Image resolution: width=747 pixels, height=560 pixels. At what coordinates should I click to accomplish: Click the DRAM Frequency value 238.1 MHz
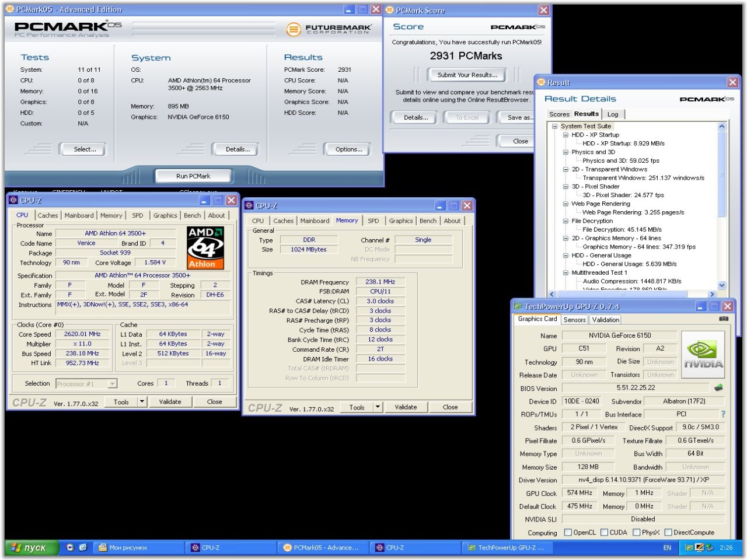(x=380, y=282)
